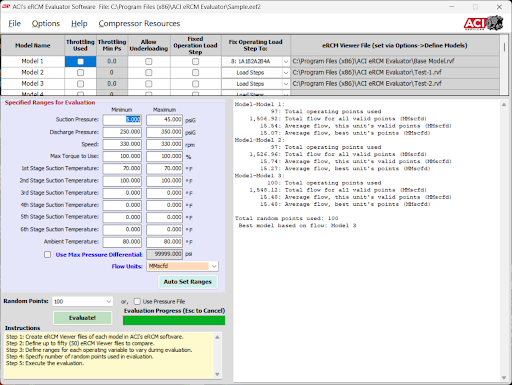Click the 2nd Stage Suction Temperature maximum field
This screenshot has width=512, height=385.
[164, 181]
